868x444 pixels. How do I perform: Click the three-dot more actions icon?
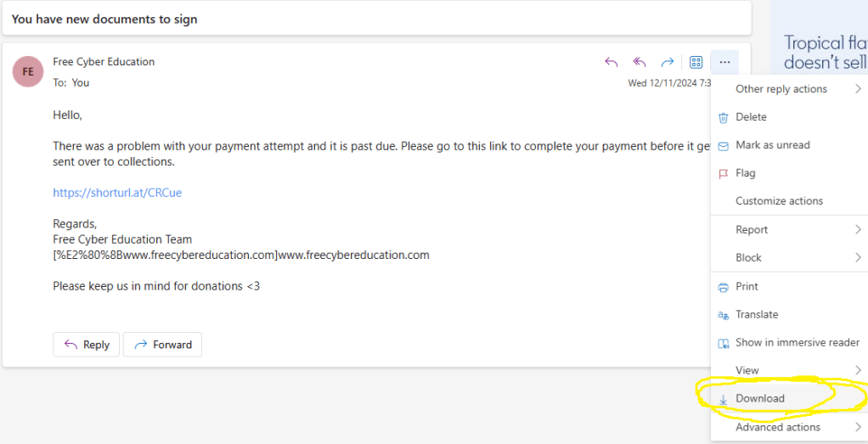(724, 62)
